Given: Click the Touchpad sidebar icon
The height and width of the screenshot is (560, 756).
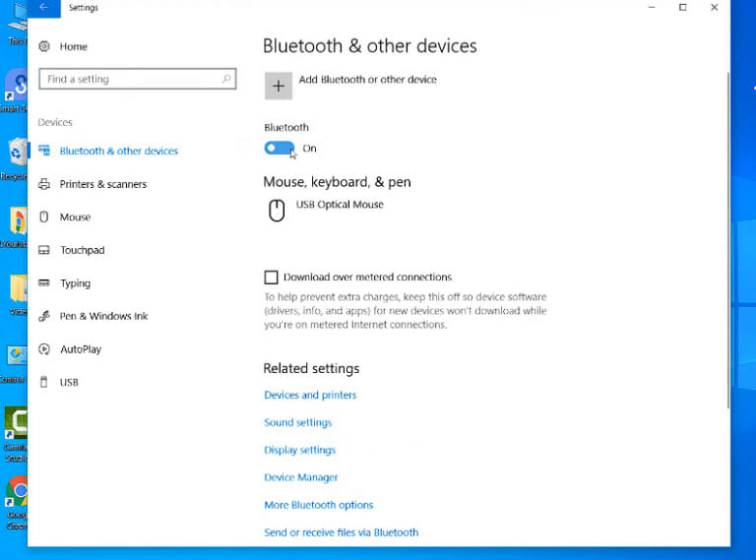Looking at the screenshot, I should pyautogui.click(x=44, y=250).
